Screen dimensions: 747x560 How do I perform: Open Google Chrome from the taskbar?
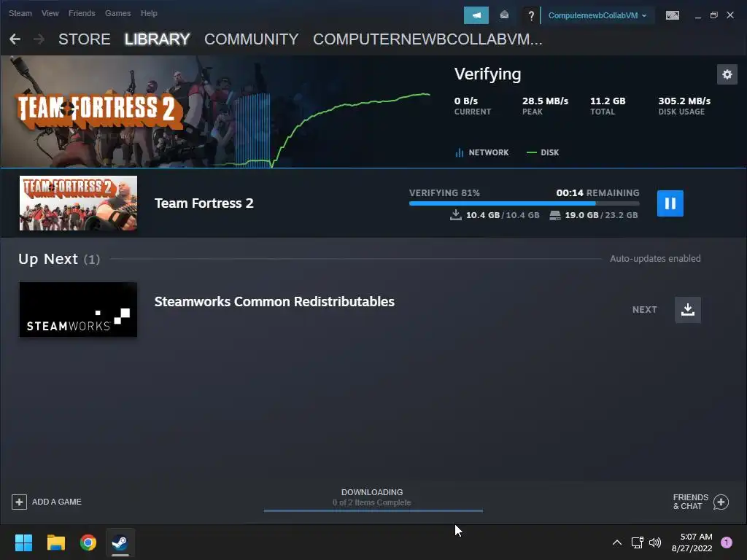[88, 542]
